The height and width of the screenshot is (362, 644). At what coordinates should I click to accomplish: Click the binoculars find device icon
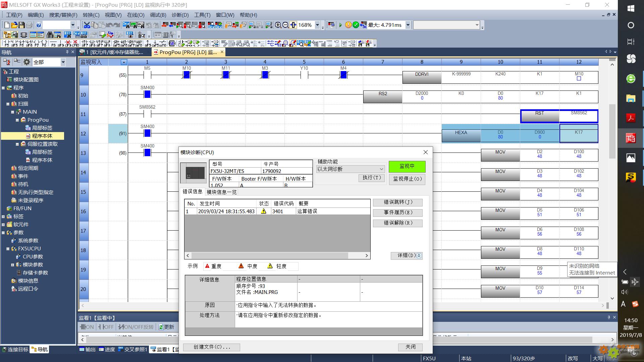tap(50, 35)
